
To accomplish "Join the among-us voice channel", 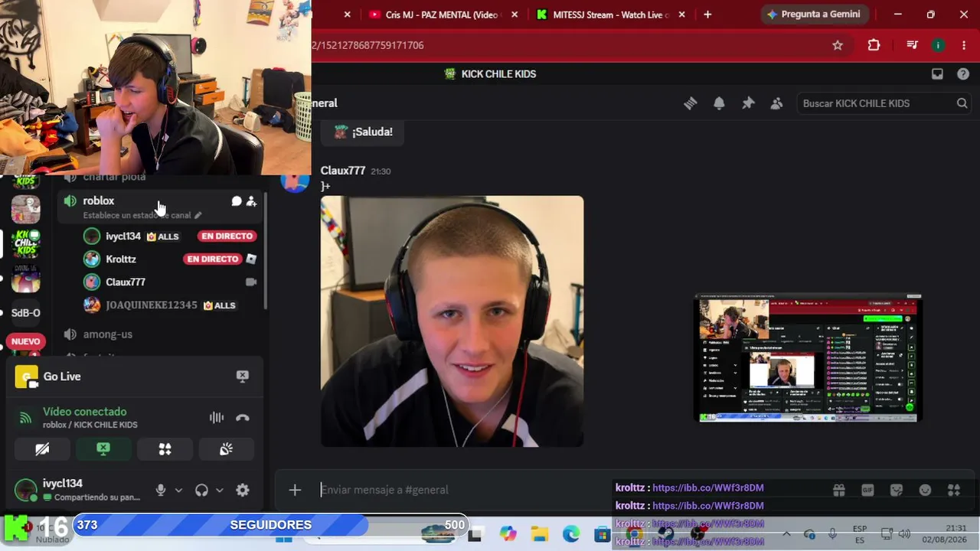I will (x=108, y=334).
